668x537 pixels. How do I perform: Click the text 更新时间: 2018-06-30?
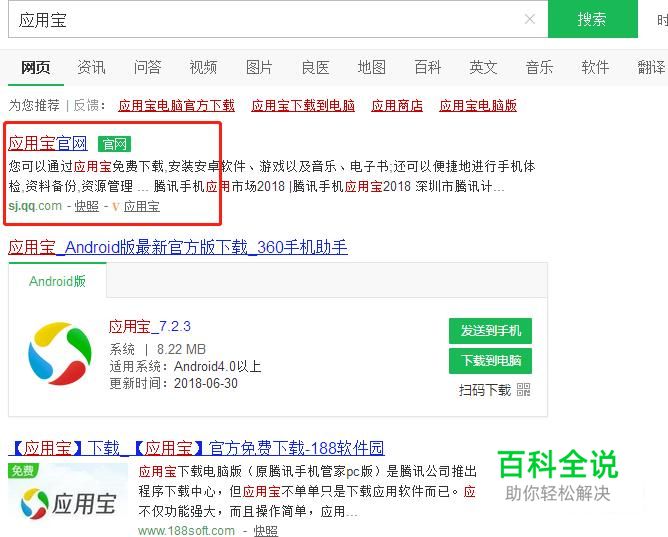coord(173,383)
